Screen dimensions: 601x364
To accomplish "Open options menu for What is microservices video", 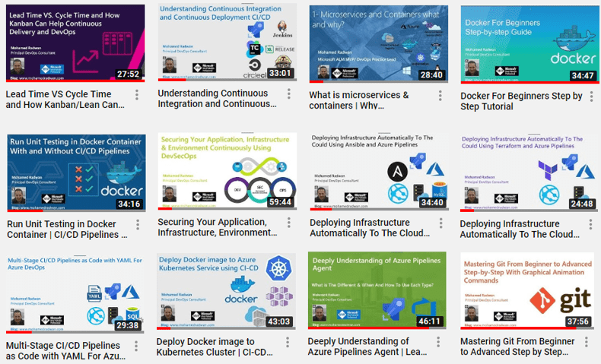I will pyautogui.click(x=440, y=96).
